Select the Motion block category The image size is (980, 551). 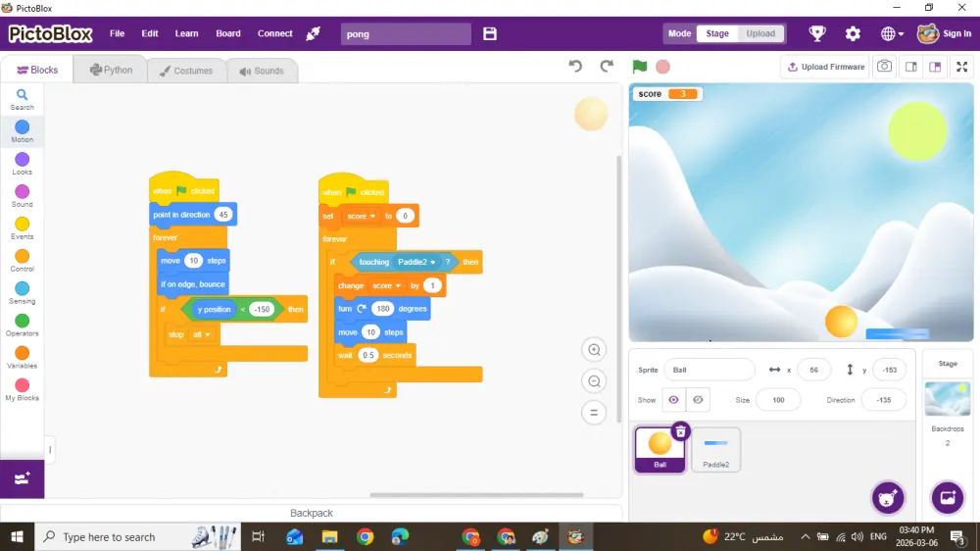click(x=22, y=131)
